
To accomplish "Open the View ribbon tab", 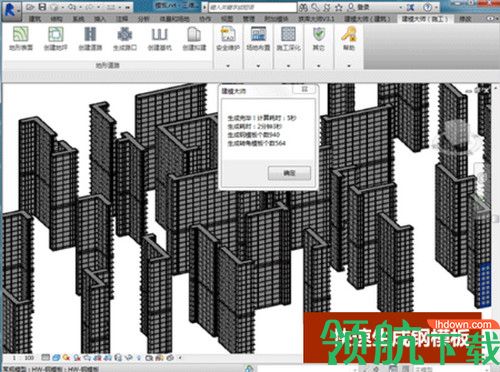I will point(227,19).
